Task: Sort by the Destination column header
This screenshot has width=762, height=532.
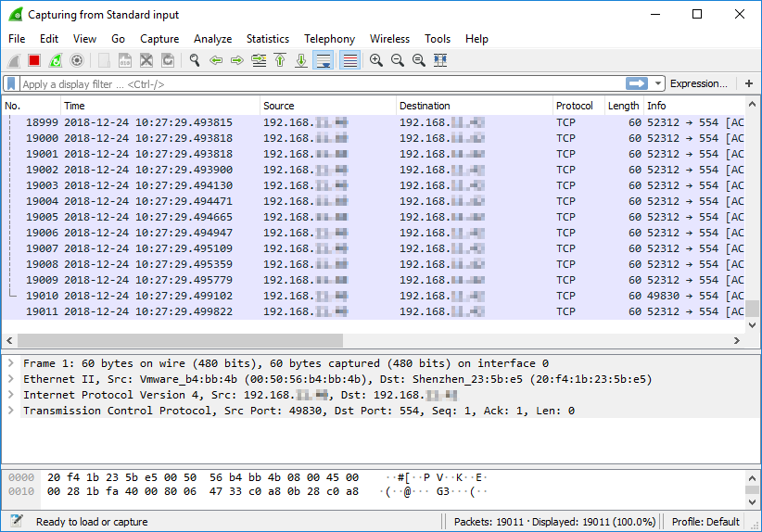Action: point(475,106)
